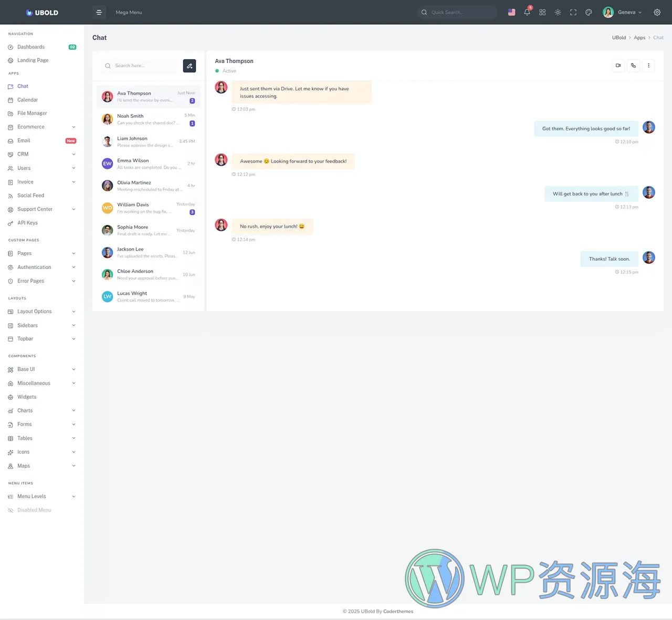Start a voice call from the chat header

633,65
